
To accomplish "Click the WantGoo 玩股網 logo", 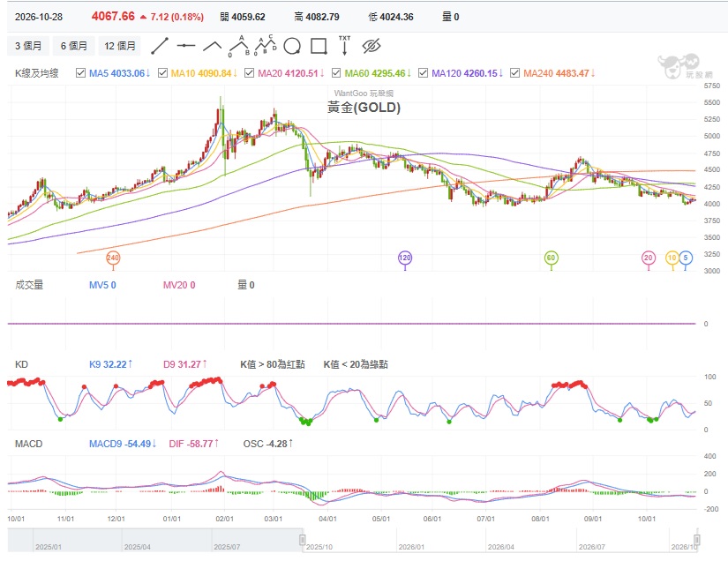I will click(685, 66).
